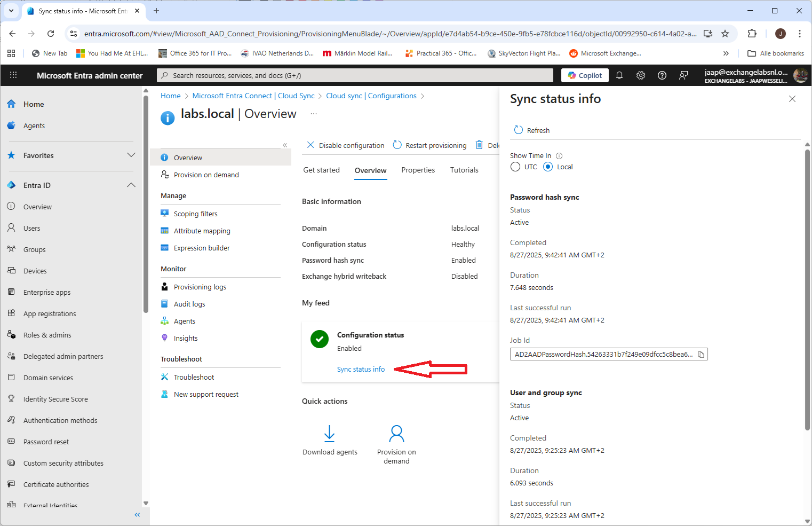Image resolution: width=812 pixels, height=526 pixels.
Task: Click the Refresh icon in Sync status info
Action: [x=518, y=130]
